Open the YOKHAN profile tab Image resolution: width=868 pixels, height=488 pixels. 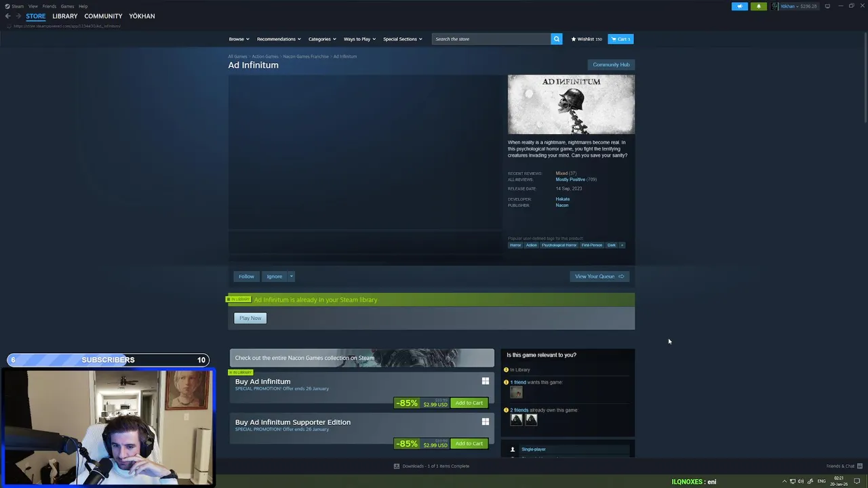(x=142, y=16)
